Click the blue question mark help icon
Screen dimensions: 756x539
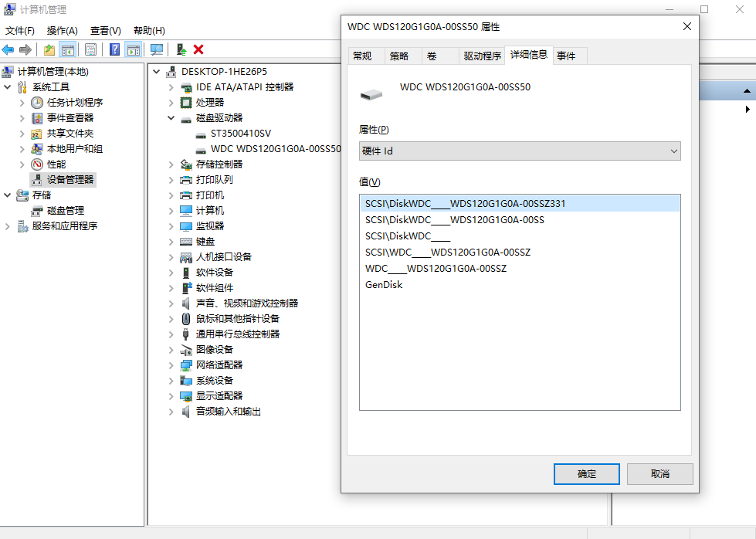tap(114, 48)
